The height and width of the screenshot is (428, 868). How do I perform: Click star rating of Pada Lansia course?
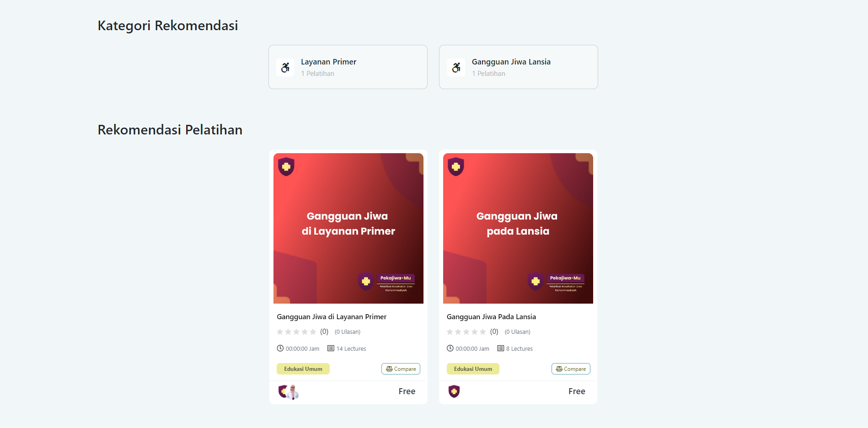coord(466,332)
